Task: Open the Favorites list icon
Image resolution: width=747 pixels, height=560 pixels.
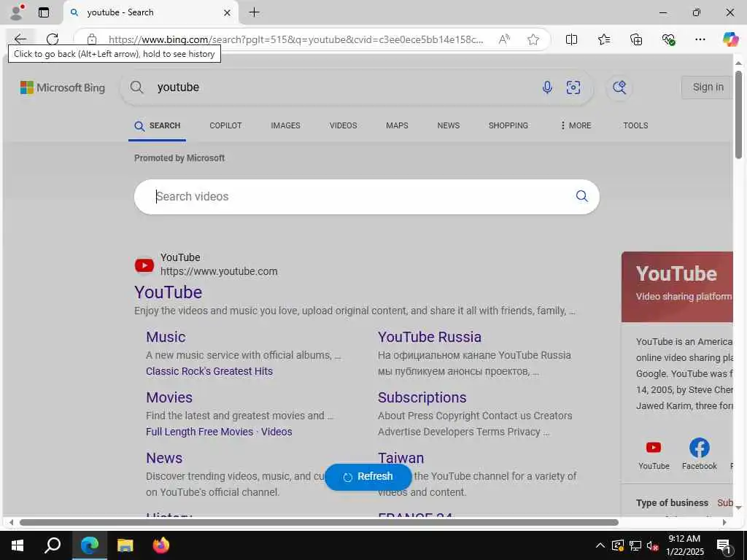Action: (603, 39)
